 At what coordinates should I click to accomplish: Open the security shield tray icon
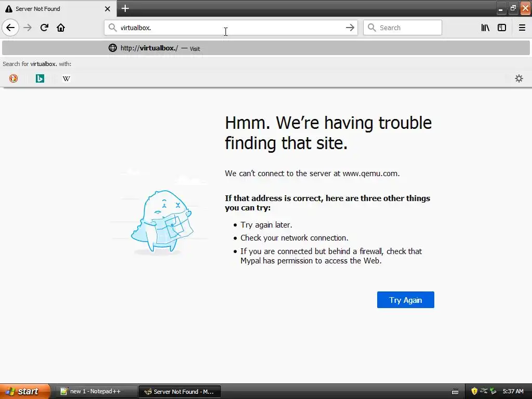(474, 391)
